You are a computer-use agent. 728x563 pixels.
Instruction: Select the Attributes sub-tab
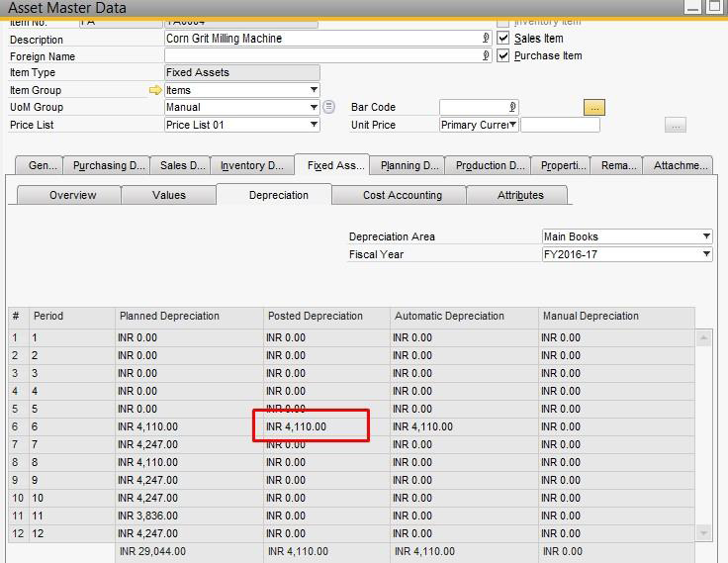coord(520,195)
